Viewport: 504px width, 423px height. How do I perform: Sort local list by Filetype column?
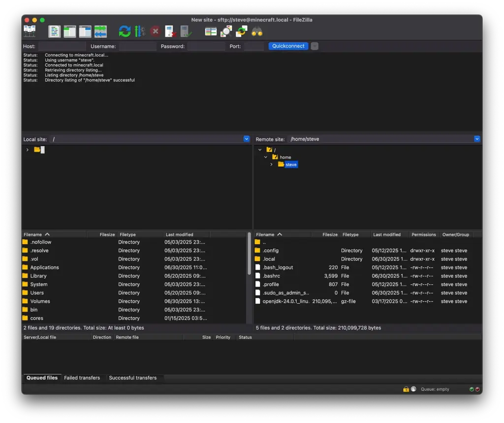(140, 234)
